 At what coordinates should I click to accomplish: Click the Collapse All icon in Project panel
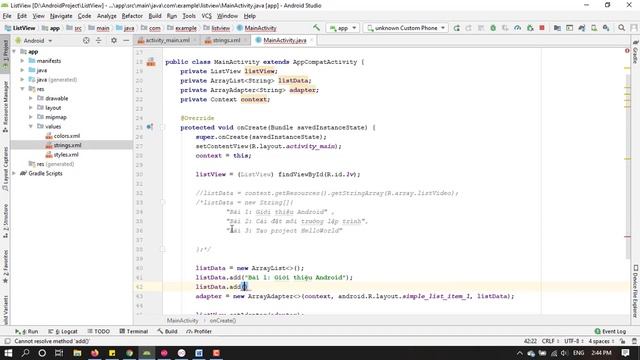(98, 40)
